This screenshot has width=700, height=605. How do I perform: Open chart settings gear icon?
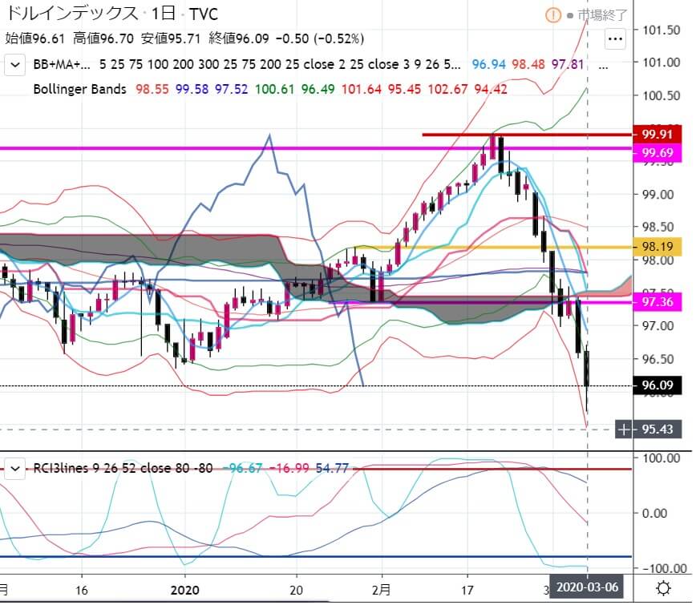(663, 588)
